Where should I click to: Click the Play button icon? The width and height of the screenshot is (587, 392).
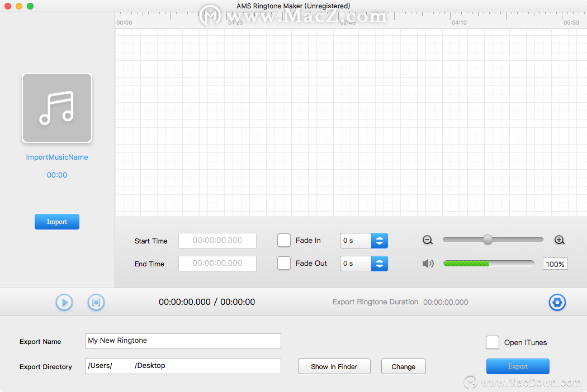[64, 302]
